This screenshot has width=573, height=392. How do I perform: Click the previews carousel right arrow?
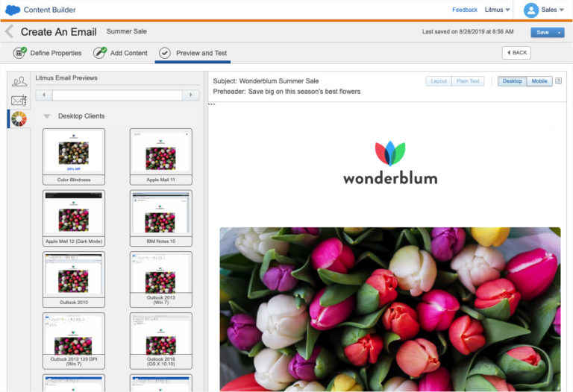tap(191, 95)
